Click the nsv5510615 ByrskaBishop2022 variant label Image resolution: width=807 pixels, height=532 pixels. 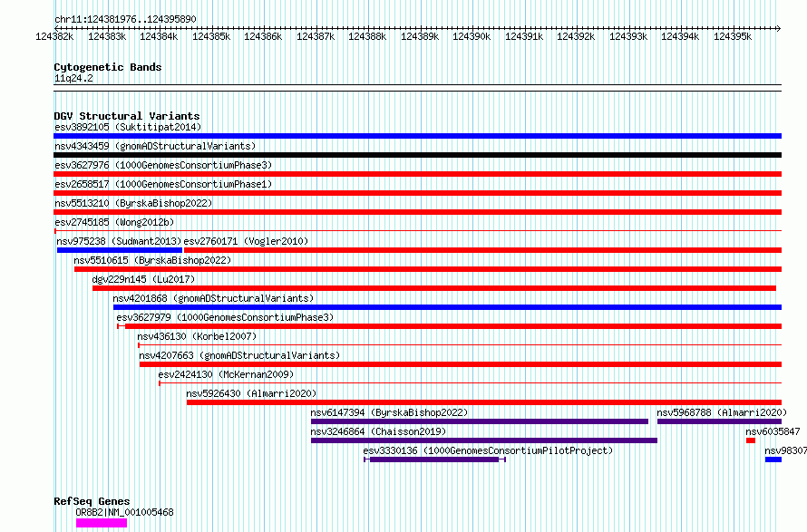[x=152, y=260]
